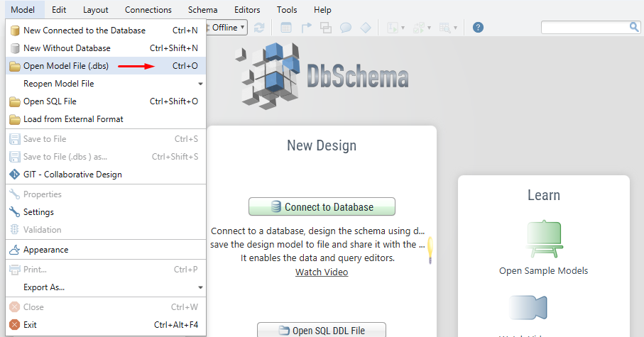Click the overlapping rectangles toolbar icon

[x=326, y=28]
